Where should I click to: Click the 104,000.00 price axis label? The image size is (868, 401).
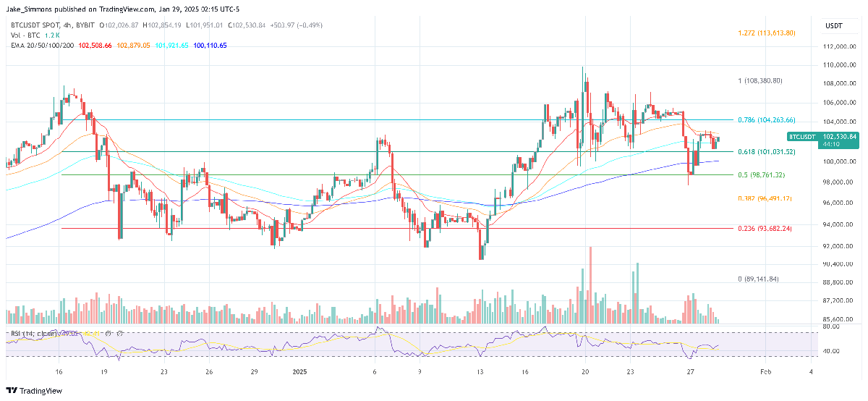pos(839,122)
